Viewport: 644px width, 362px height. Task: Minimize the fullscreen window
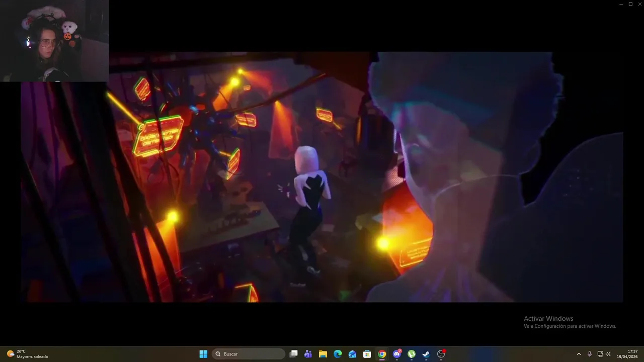[x=621, y=4]
